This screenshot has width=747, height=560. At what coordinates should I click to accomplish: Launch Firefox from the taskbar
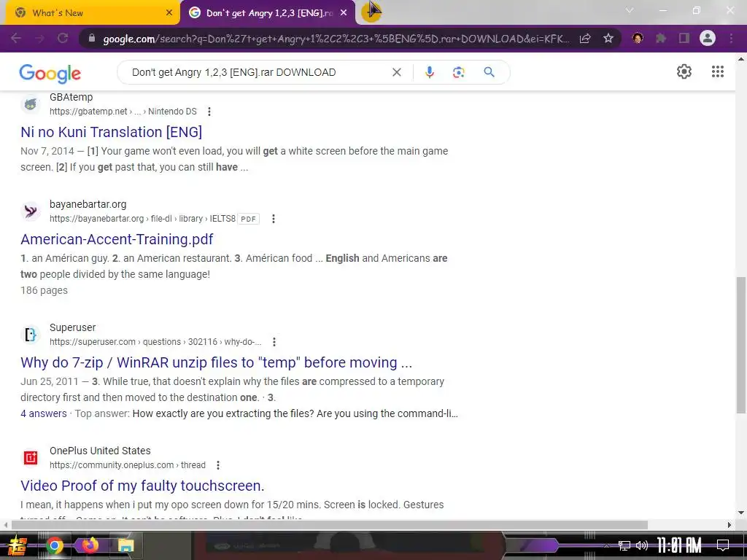pyautogui.click(x=90, y=545)
